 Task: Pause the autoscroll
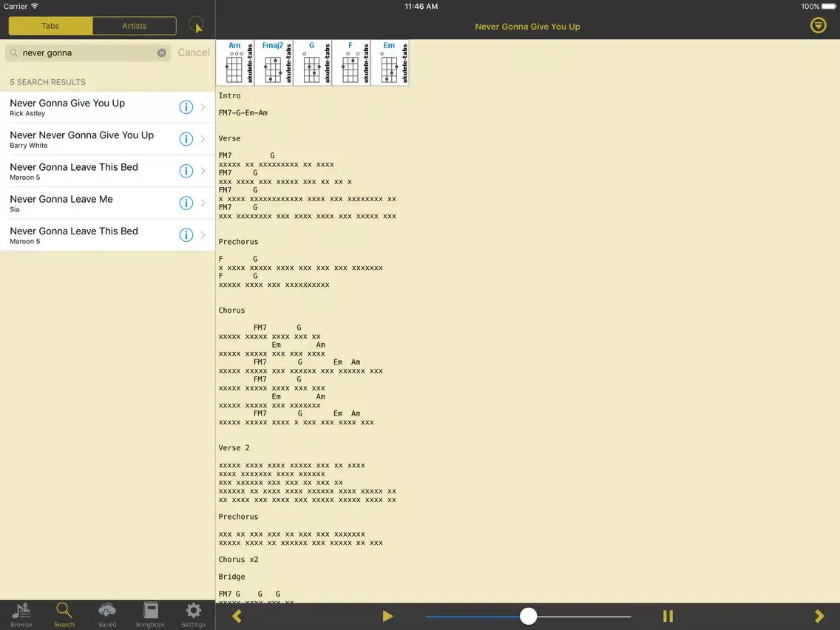click(x=668, y=616)
